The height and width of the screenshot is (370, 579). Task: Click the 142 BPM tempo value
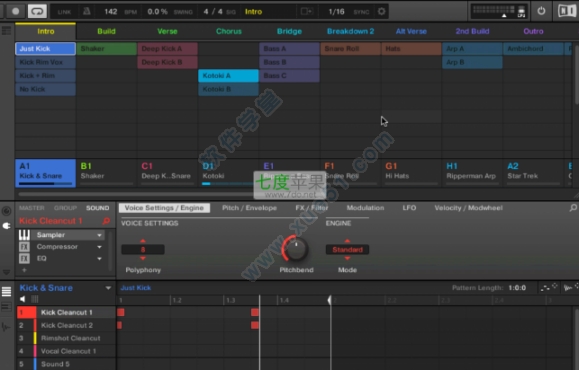coord(110,12)
